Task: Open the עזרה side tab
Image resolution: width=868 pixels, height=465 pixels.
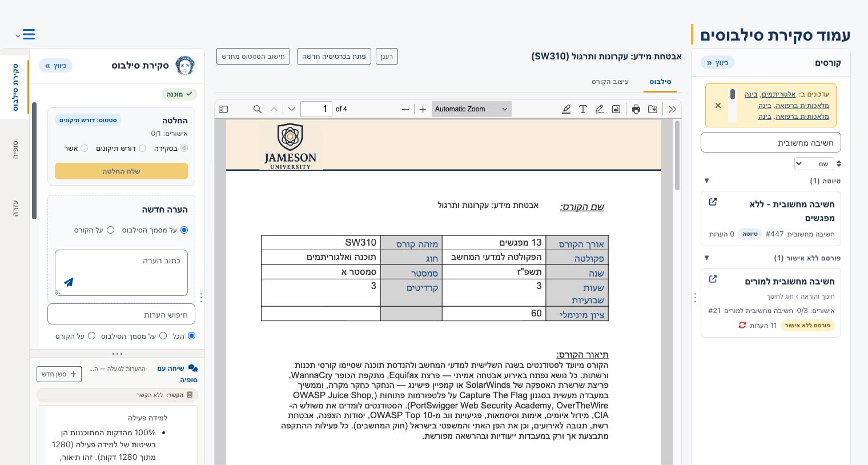Action: (15, 208)
